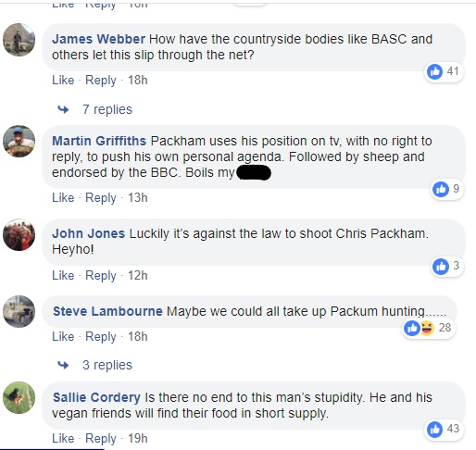Click the thumbs-up reaction on Sallie Cordery's comment
476x450 pixels.
(x=434, y=429)
